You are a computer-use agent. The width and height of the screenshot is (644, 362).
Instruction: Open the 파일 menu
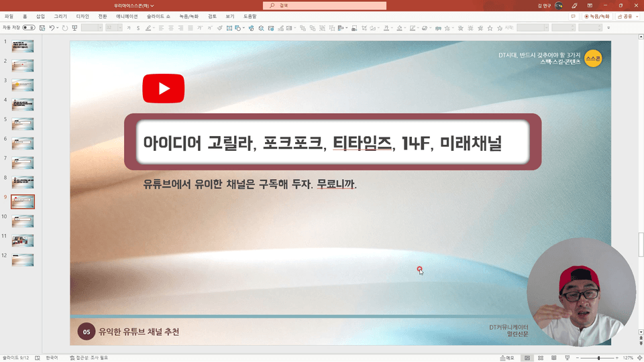point(9,16)
